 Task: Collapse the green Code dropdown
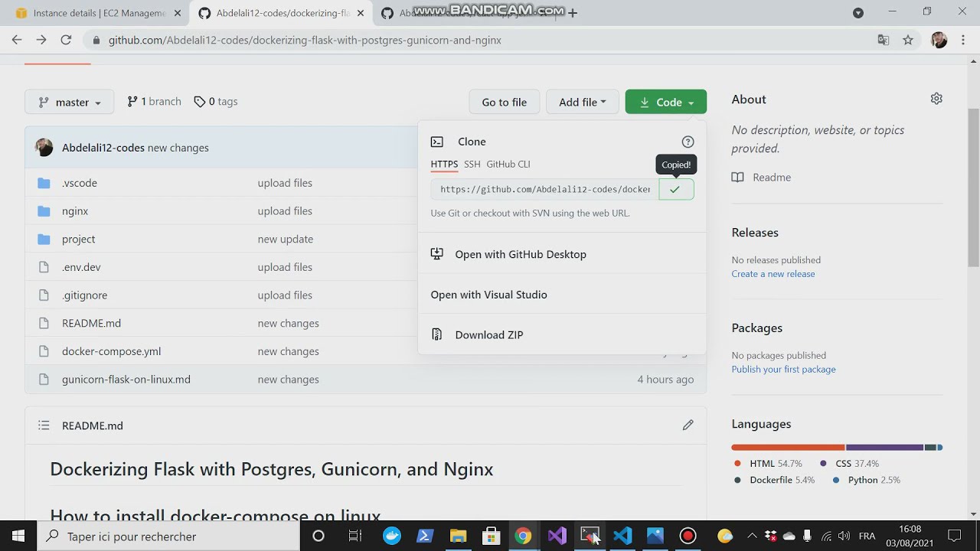click(665, 102)
